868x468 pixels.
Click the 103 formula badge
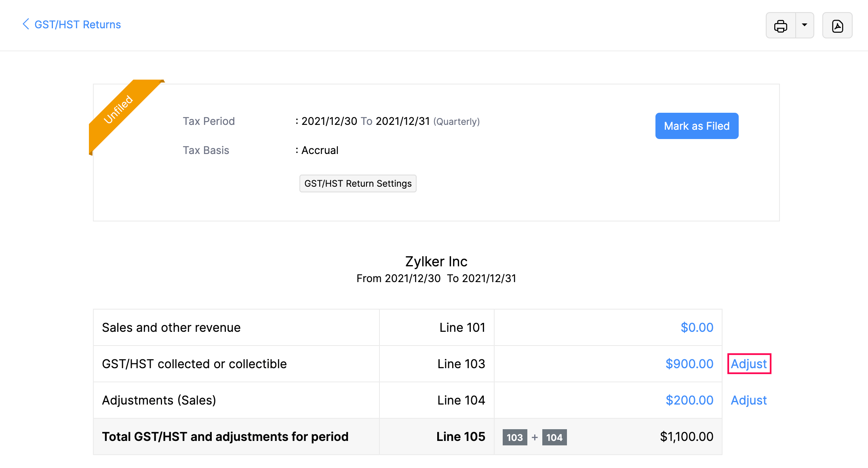click(x=514, y=437)
